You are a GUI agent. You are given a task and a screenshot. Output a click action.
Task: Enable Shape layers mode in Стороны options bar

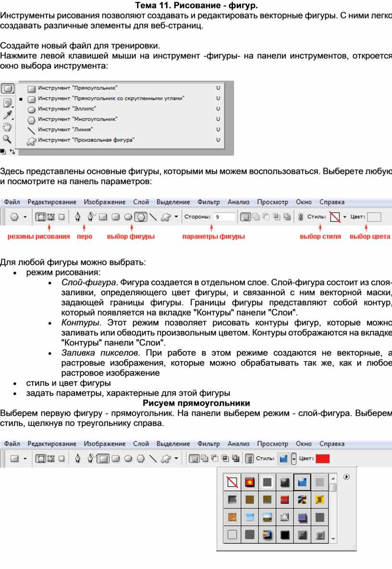coord(40,217)
